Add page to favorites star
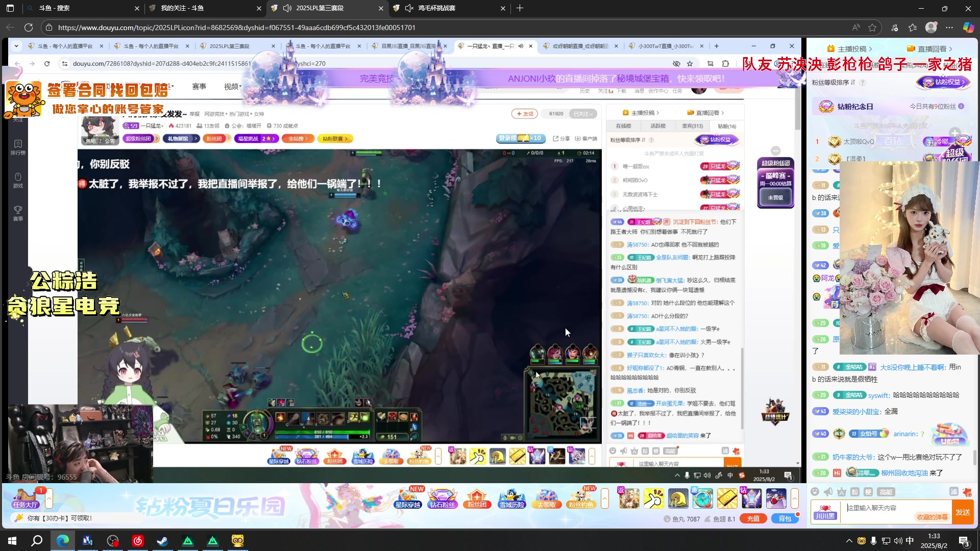This screenshot has height=551, width=980. [x=872, y=28]
